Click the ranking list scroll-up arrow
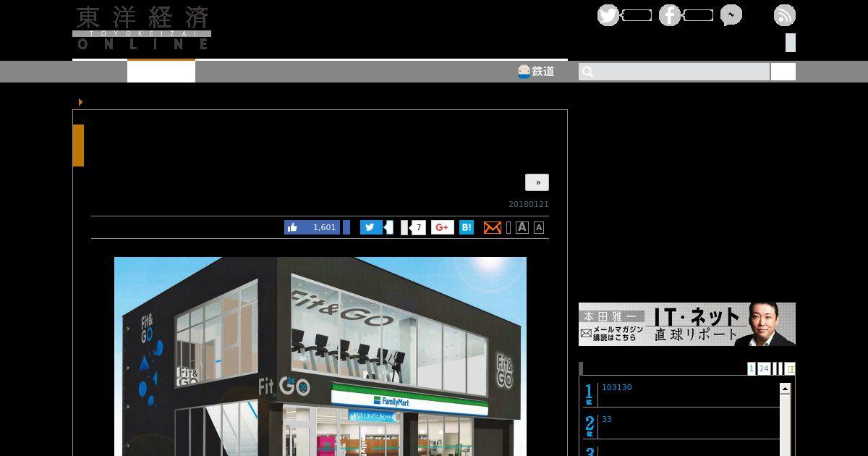This screenshot has width=868, height=456. coord(785,389)
